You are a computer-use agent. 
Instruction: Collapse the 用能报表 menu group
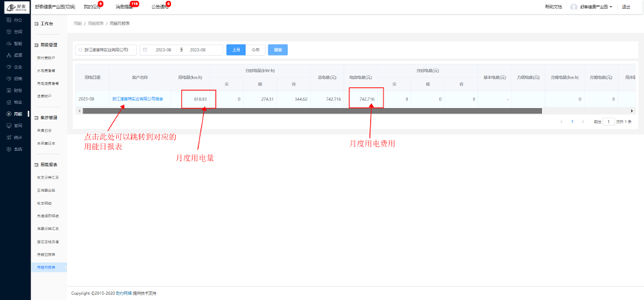[46, 165]
